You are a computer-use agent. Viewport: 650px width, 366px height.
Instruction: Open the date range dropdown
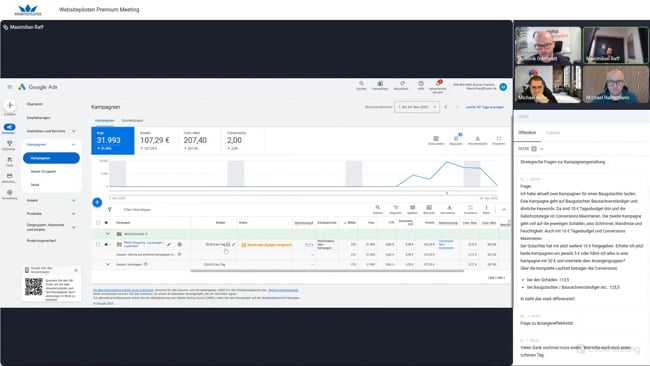(417, 107)
